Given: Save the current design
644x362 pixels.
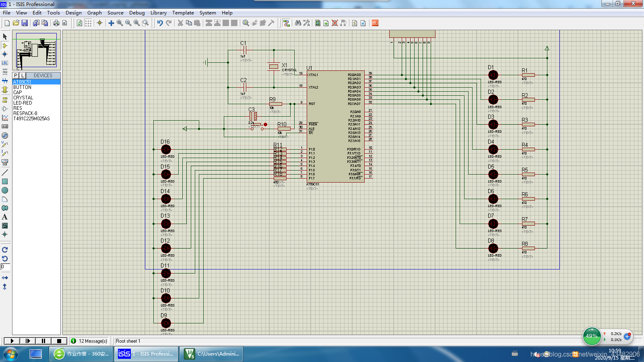Looking at the screenshot, I should tap(25, 23).
